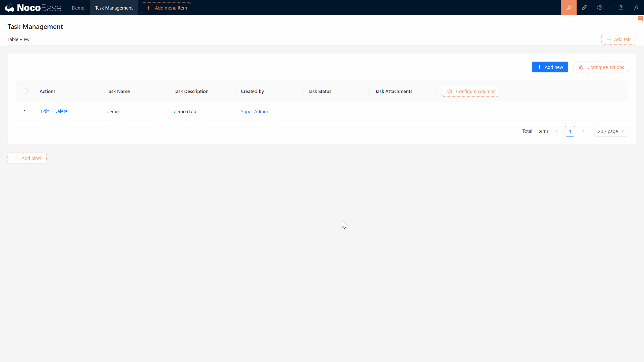
Task: Switch to the Demo menu item
Action: pyautogui.click(x=78, y=8)
